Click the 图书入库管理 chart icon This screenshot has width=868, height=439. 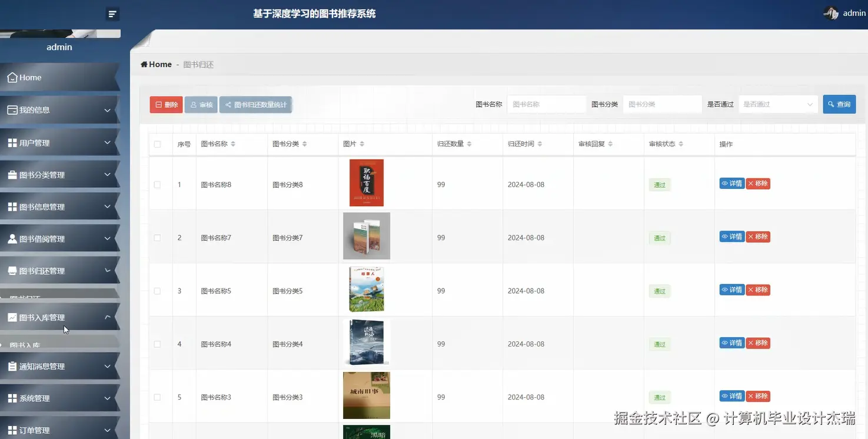12,317
